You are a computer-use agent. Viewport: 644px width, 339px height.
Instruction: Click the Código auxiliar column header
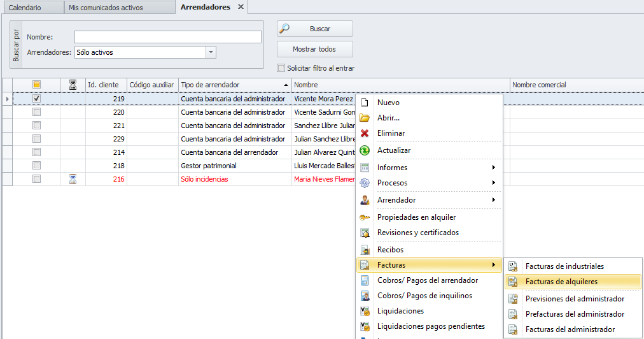[x=152, y=85]
